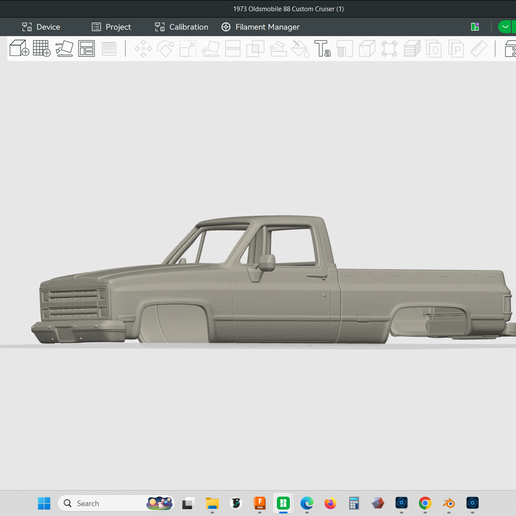Image resolution: width=516 pixels, height=516 pixels.
Task: Click the Add model cube icon
Action: pyautogui.click(x=19, y=48)
